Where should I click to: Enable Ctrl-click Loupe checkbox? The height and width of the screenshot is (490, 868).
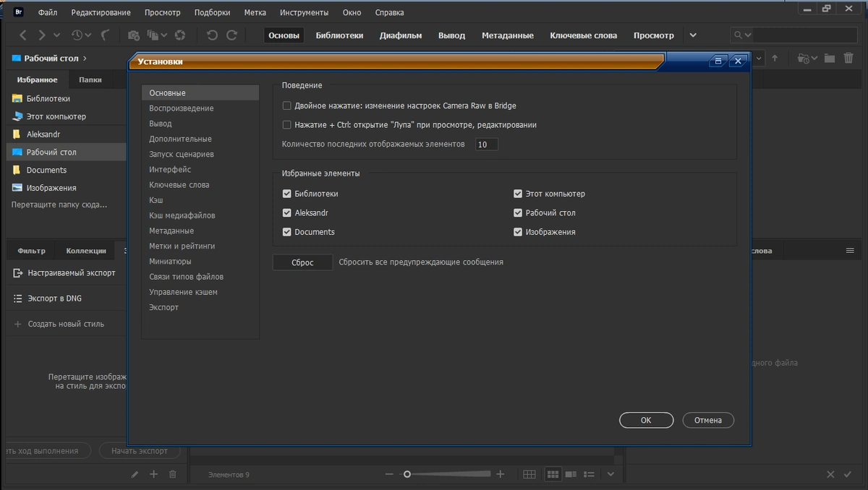[287, 125]
